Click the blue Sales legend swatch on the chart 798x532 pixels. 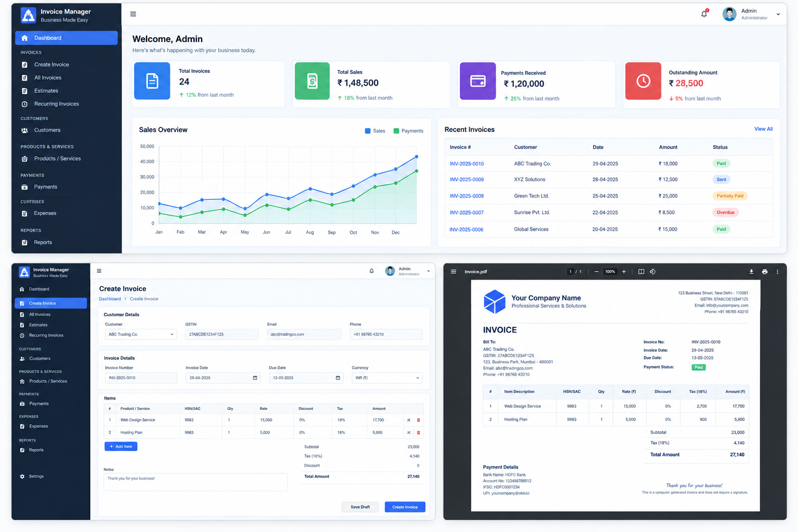pos(368,131)
